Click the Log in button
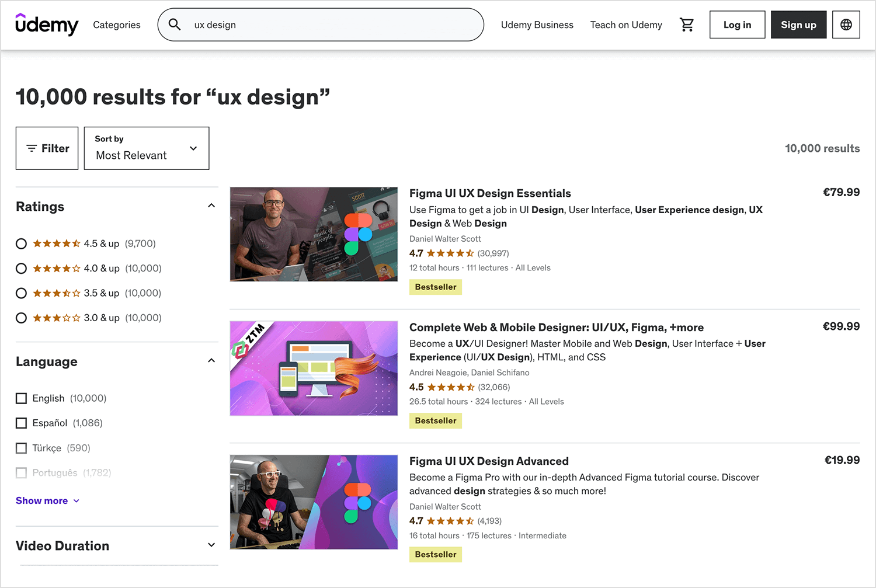The image size is (876, 588). 737,25
